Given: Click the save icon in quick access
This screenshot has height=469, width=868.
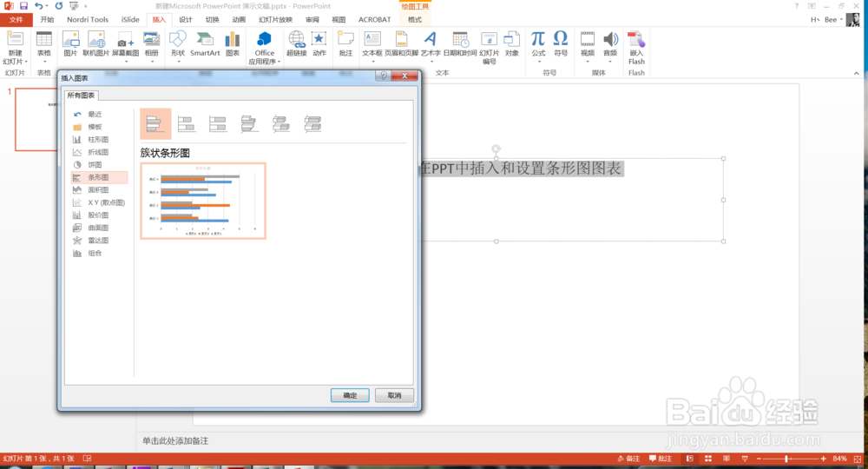Looking at the screenshot, I should pyautogui.click(x=23, y=5).
